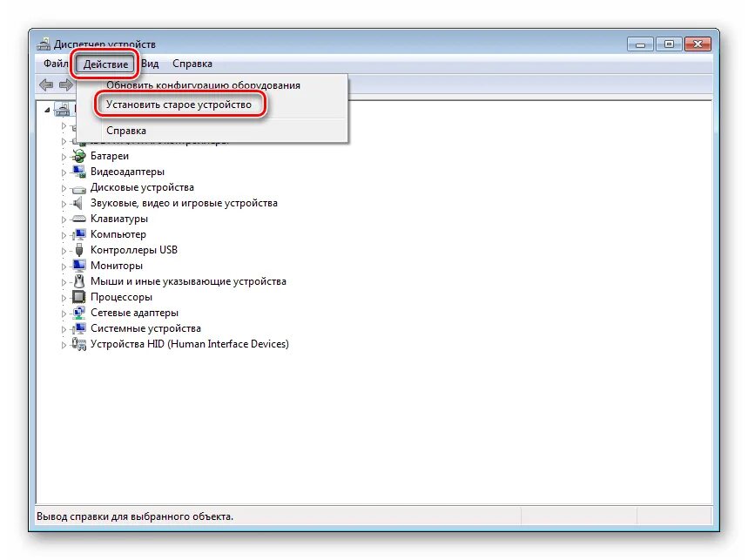748x560 pixels.
Task: Click the Мониторы monitor icon
Action: tap(78, 266)
